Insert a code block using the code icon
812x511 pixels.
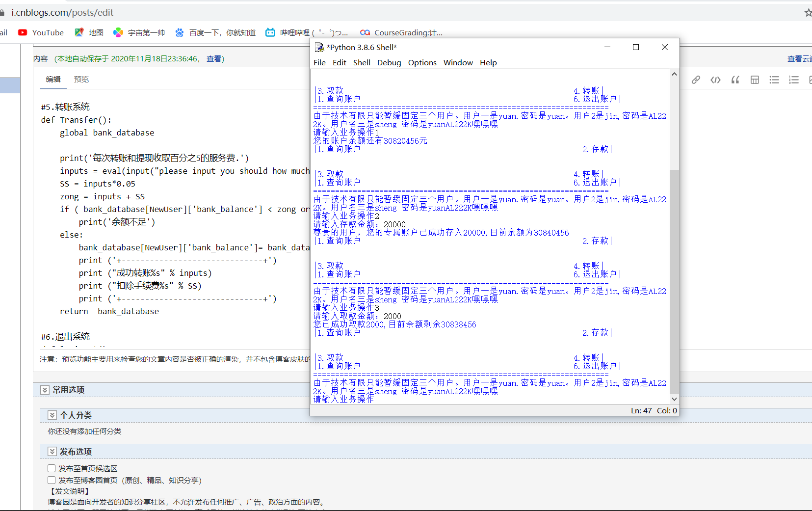715,80
